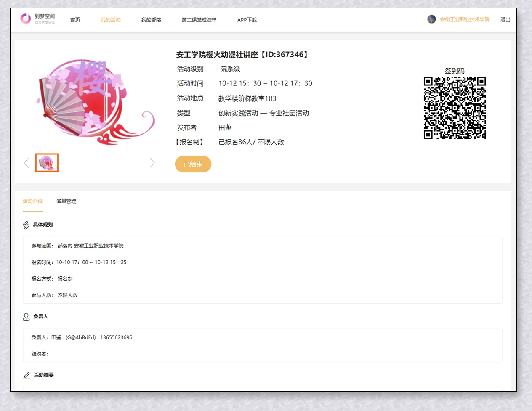Click the user avatar icon
532x411 pixels.
431,19
